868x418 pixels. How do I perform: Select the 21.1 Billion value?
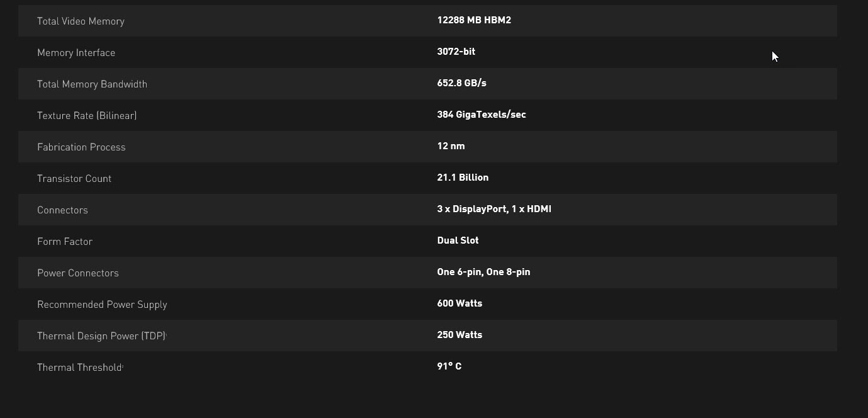tap(463, 178)
